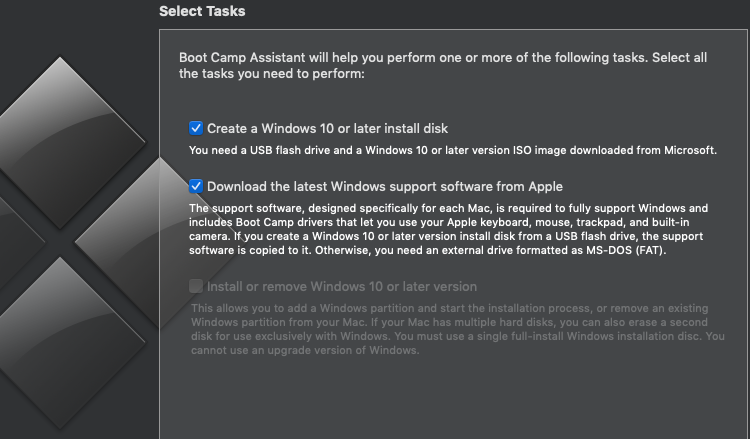Click the 'Boot Camp Assistant will help you' intro text
The image size is (750, 439).
coord(443,66)
